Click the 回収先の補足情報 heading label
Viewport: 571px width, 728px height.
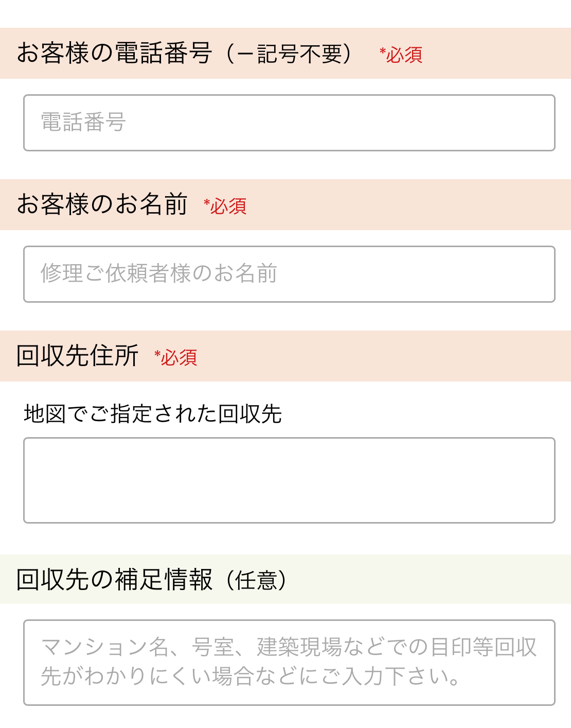[114, 580]
